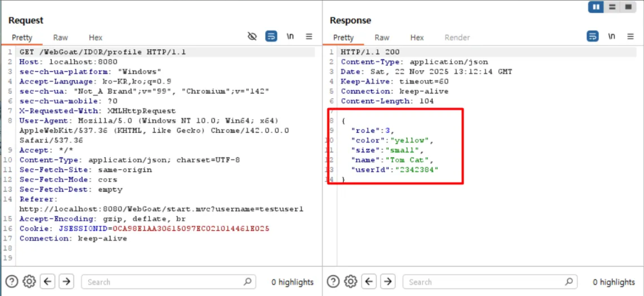Open Request search help question icon

(12, 282)
